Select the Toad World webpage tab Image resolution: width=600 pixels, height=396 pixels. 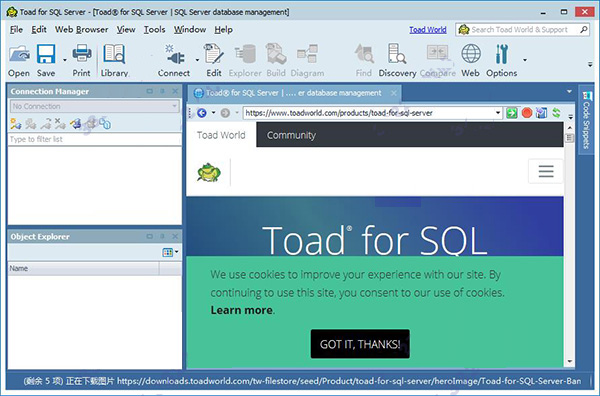[x=221, y=135]
